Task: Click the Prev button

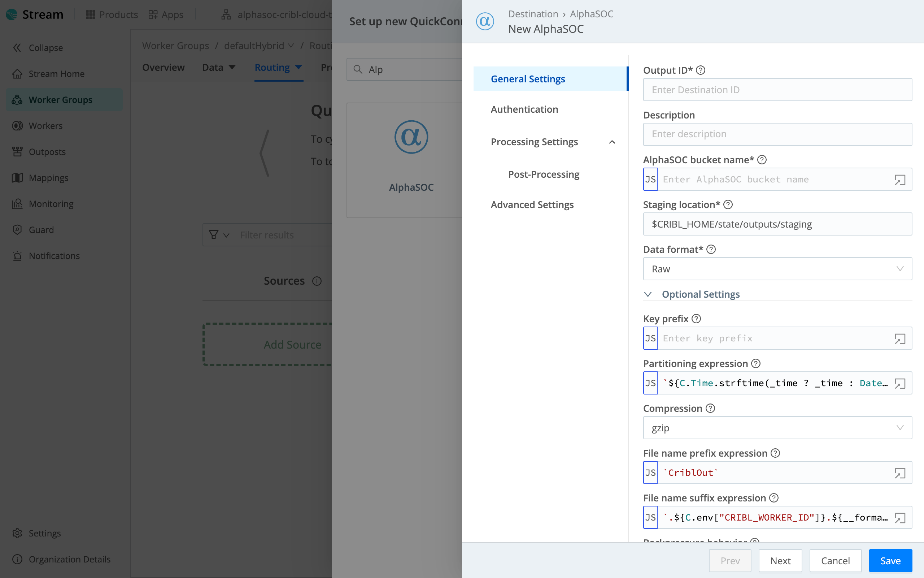Action: tap(730, 561)
